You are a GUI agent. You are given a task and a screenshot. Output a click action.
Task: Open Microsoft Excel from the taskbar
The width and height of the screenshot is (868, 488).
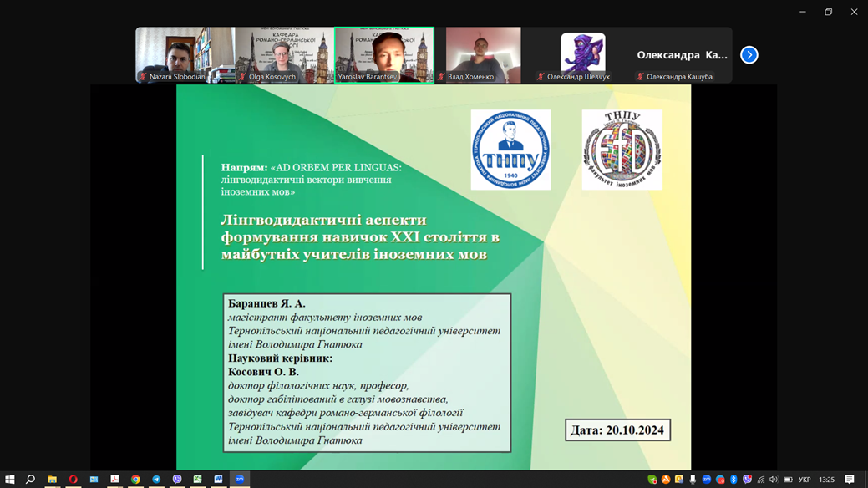pos(198,479)
